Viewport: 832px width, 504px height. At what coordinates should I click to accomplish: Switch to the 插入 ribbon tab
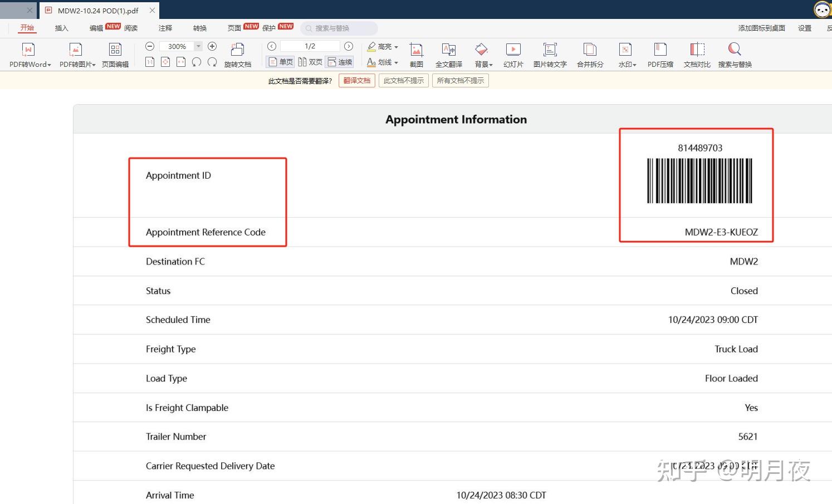pyautogui.click(x=61, y=28)
